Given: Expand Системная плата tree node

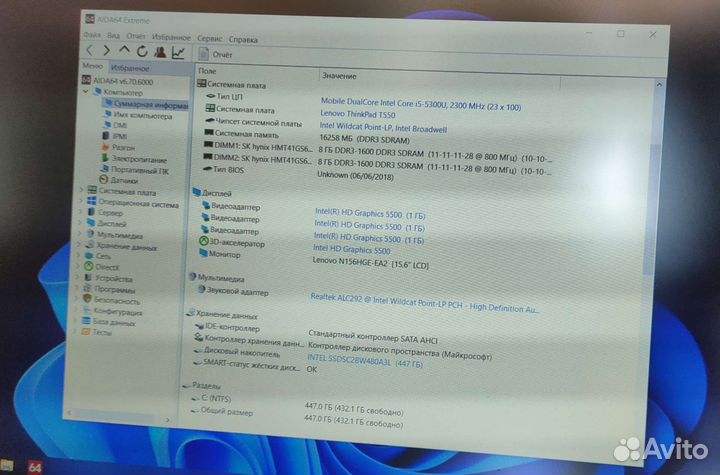Looking at the screenshot, I should (x=81, y=189).
